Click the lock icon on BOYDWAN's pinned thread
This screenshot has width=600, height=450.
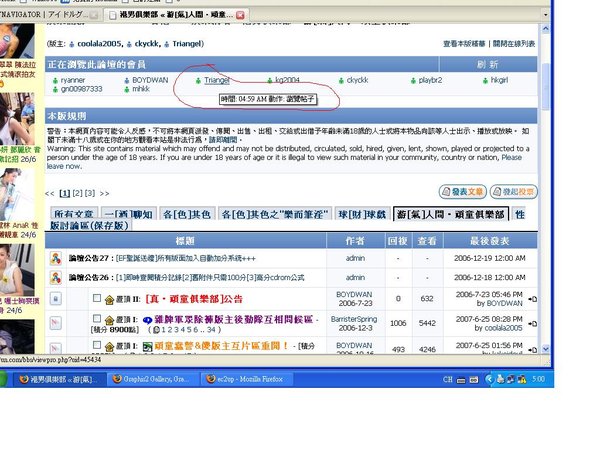click(57, 298)
